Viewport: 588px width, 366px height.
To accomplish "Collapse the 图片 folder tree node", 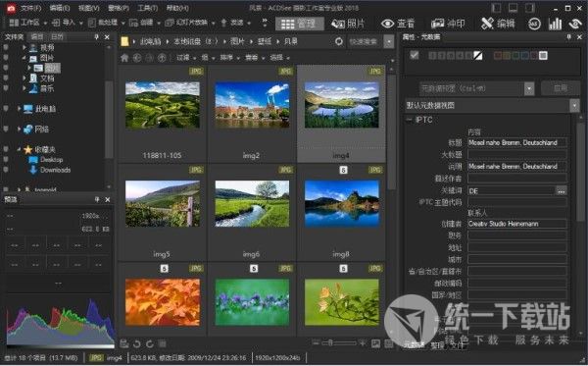I will point(24,58).
